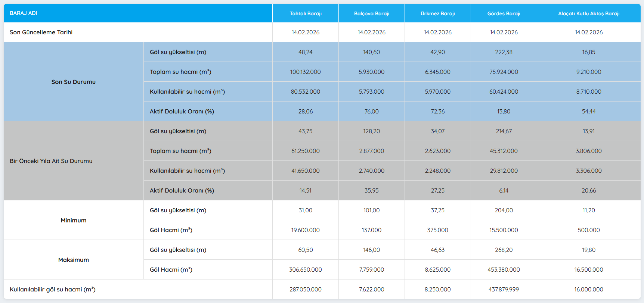Click the BARAJ ADI header cell
Viewport: 644px width, 303px height.
(24, 13)
